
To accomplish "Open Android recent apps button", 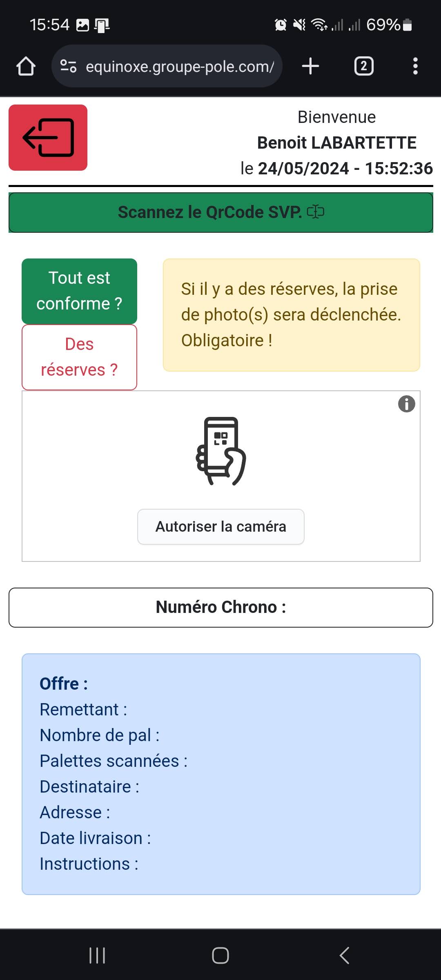I will [x=97, y=955].
